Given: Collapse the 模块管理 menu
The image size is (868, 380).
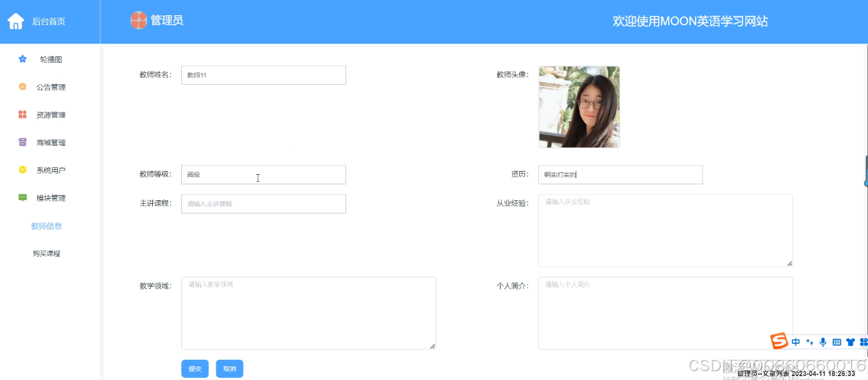Looking at the screenshot, I should (51, 198).
